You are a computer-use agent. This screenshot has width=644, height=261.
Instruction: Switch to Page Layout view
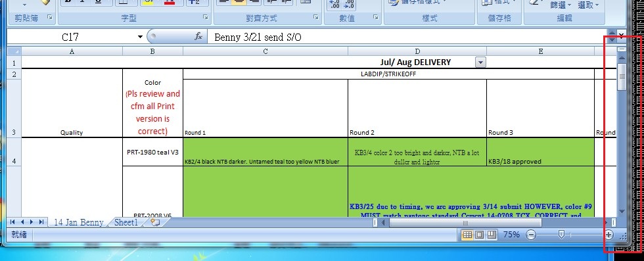click(479, 235)
